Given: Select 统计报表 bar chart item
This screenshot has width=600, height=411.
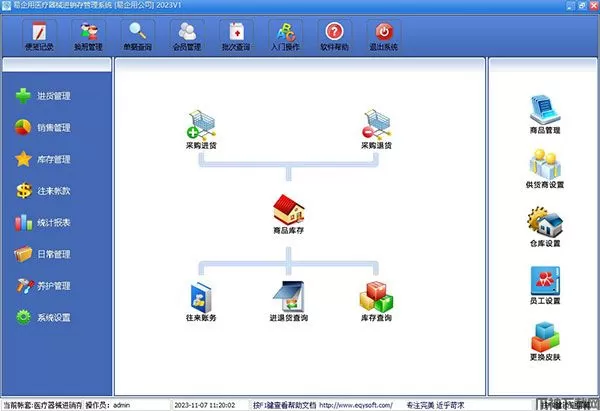Looking at the screenshot, I should (x=43, y=222).
